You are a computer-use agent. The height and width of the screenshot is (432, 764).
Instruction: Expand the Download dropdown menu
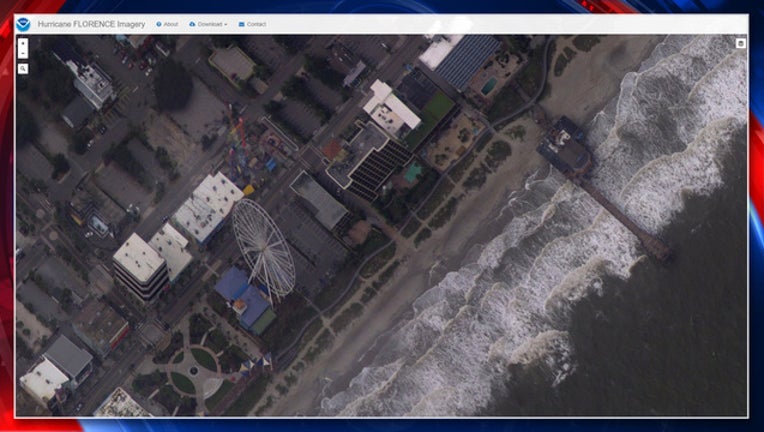[211, 24]
